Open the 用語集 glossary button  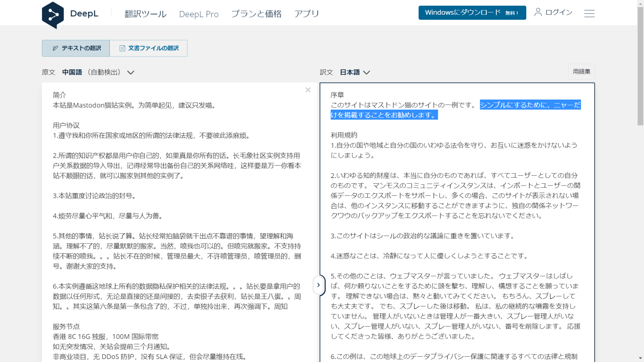click(x=581, y=72)
